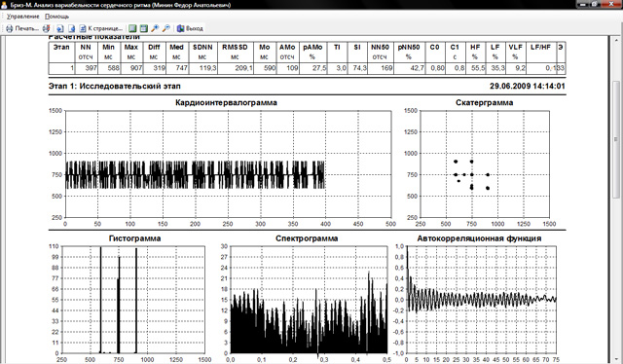
Task: Click the Скатерграмма chart title
Action: (485, 102)
